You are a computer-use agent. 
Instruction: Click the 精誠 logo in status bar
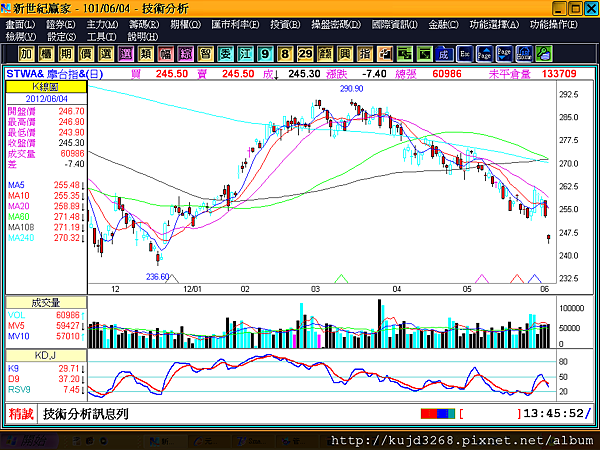[x=21, y=414]
